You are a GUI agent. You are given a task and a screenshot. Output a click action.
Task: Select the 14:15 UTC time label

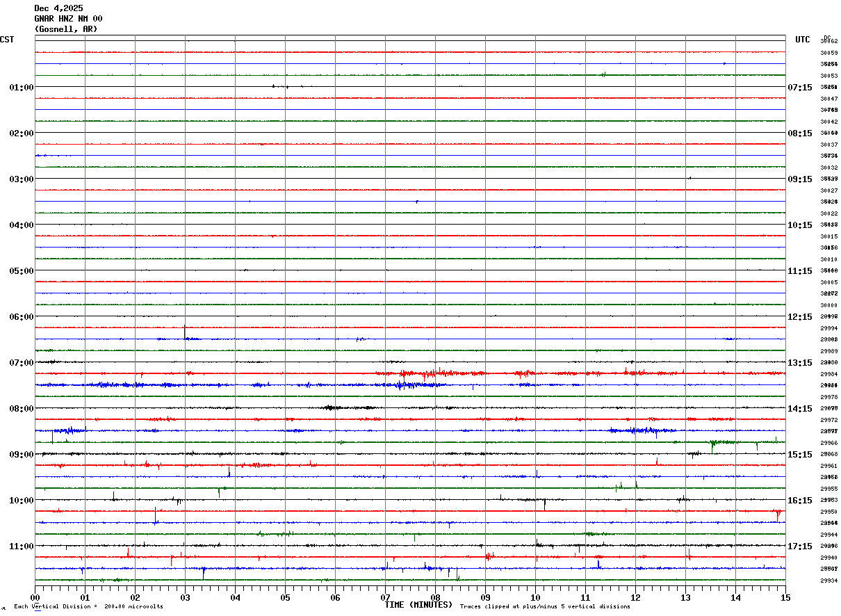click(800, 409)
